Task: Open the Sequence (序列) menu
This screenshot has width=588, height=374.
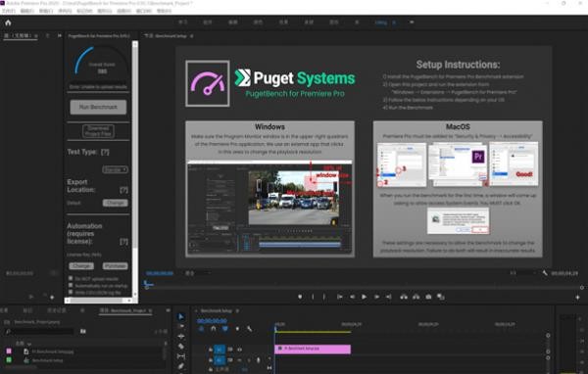Action: click(65, 11)
